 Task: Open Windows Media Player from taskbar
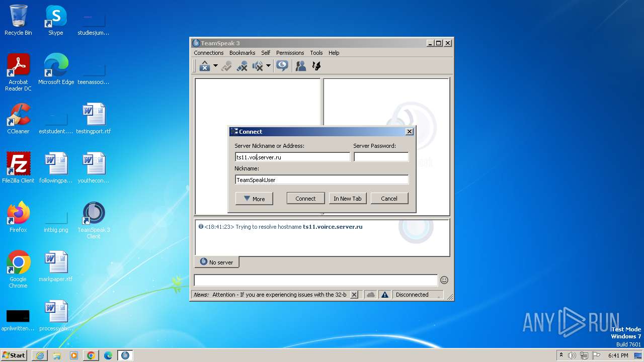point(74,355)
